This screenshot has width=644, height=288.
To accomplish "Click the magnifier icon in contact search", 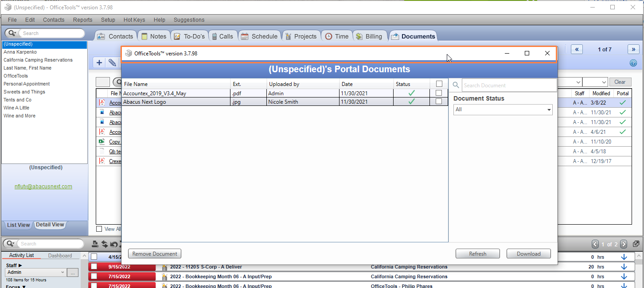I will [x=12, y=33].
